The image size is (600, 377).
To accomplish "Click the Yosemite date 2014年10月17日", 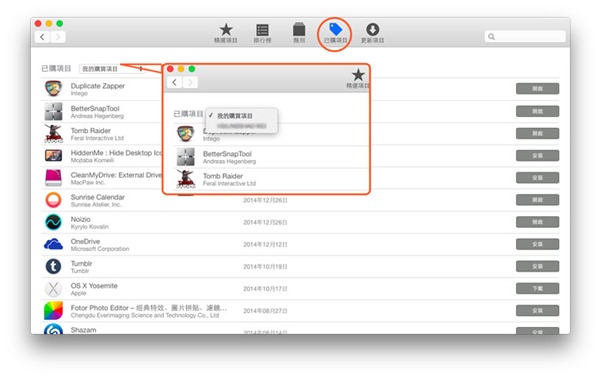I will pyautogui.click(x=265, y=289).
